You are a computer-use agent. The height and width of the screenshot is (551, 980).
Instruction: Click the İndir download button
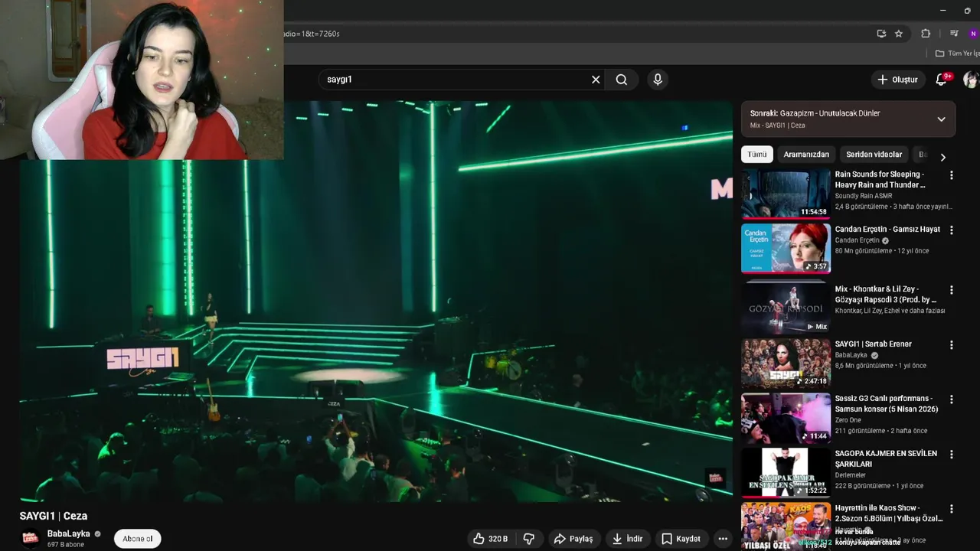coord(627,539)
